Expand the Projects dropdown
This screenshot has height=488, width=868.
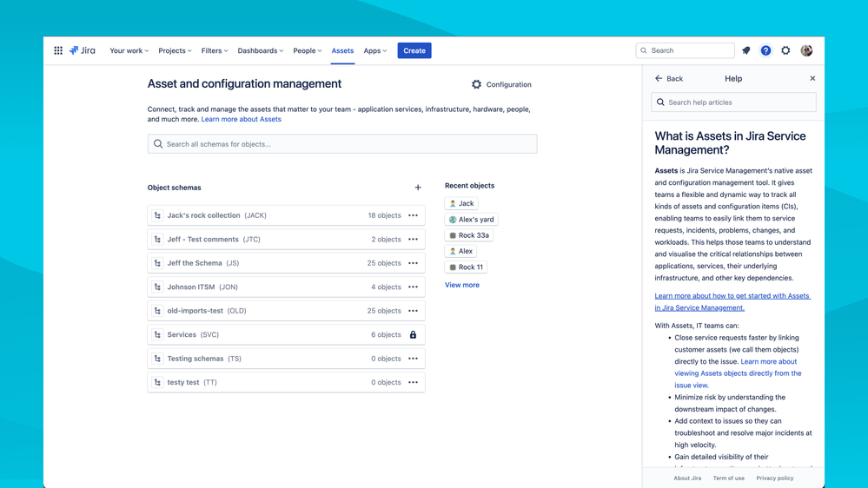(175, 50)
